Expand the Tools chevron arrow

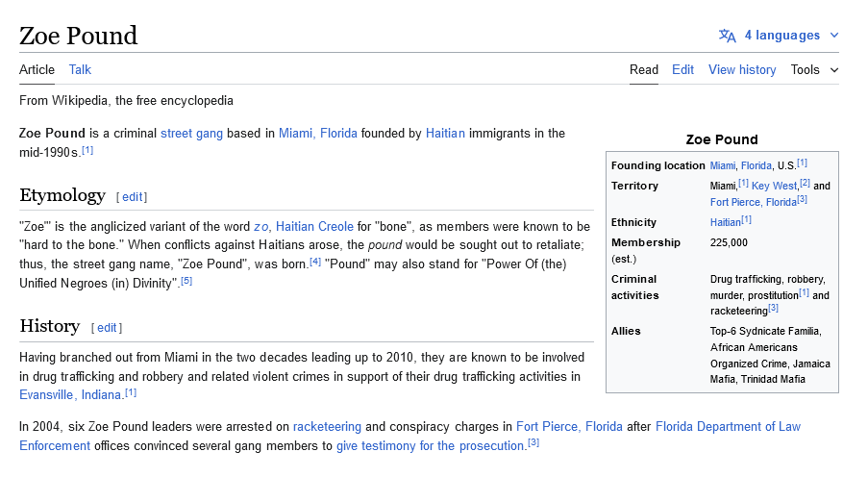pyautogui.click(x=834, y=70)
